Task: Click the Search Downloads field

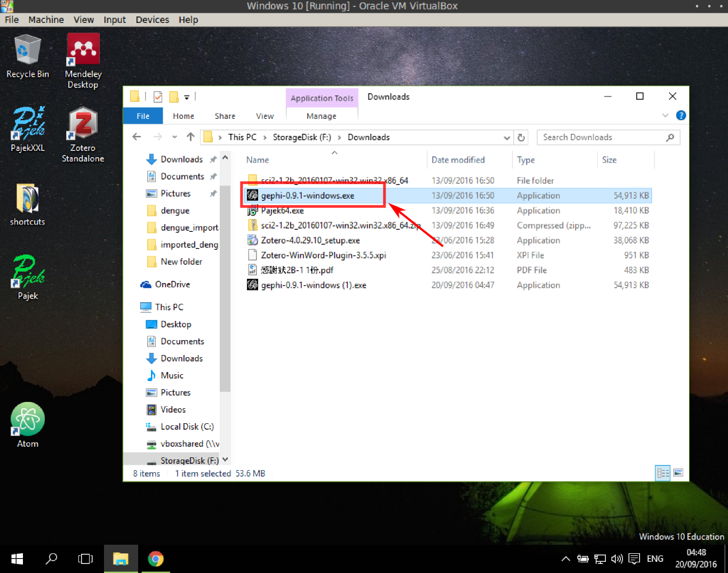Action: (609, 138)
